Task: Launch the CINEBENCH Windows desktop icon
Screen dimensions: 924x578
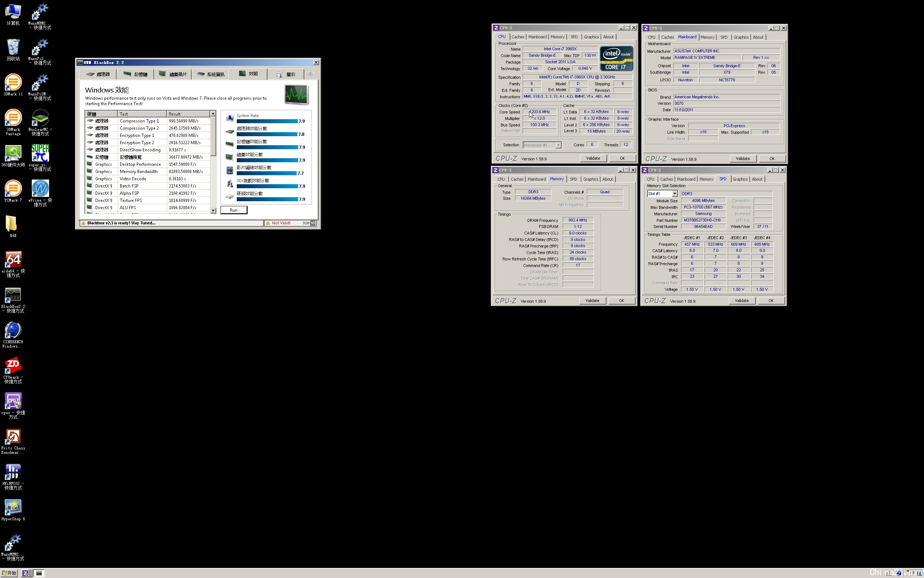Action: click(13, 335)
